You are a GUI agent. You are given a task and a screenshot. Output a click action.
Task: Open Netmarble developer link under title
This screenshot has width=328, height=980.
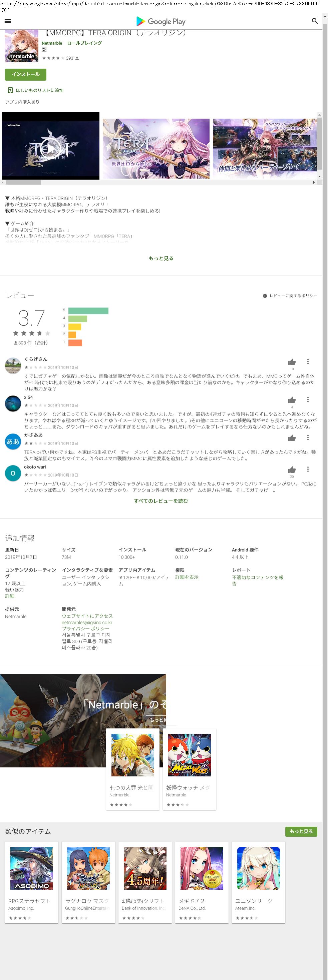pyautogui.click(x=52, y=43)
